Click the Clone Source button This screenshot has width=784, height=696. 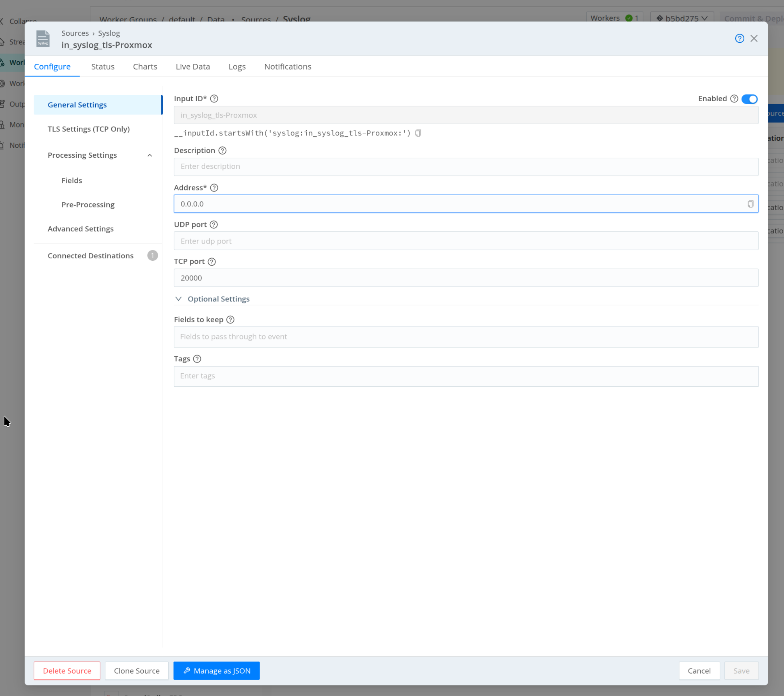(137, 670)
